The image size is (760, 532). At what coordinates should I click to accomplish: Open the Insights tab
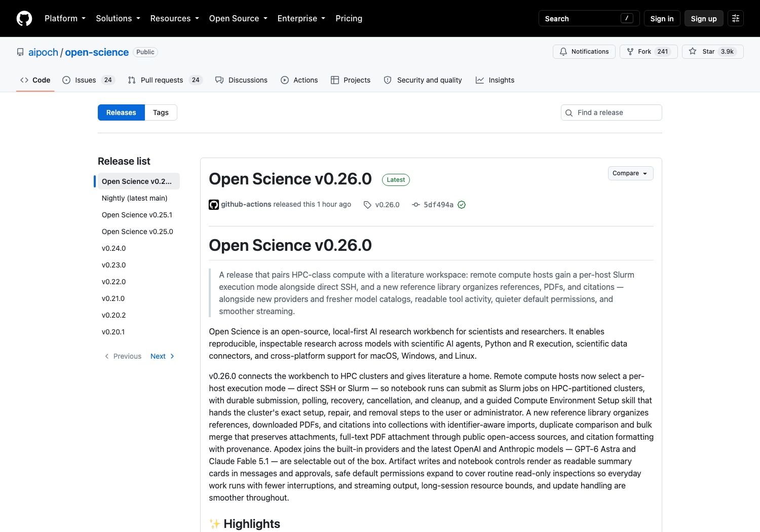click(495, 80)
